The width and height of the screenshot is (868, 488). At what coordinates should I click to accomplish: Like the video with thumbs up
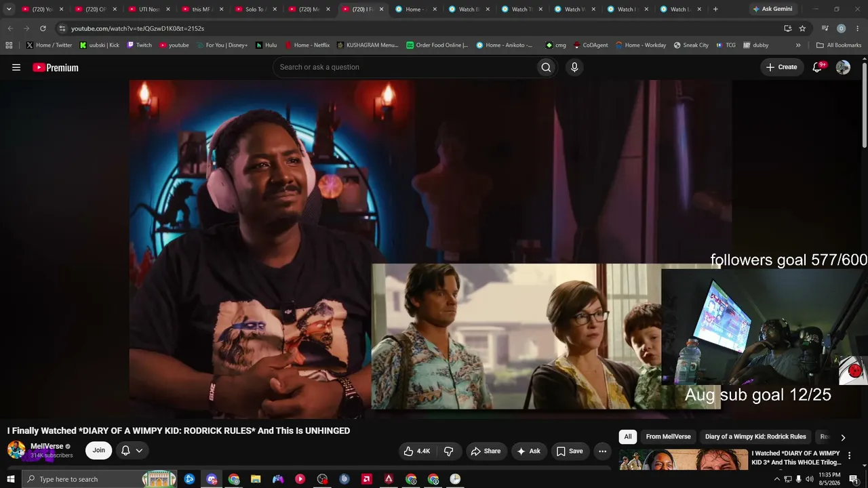pos(416,451)
